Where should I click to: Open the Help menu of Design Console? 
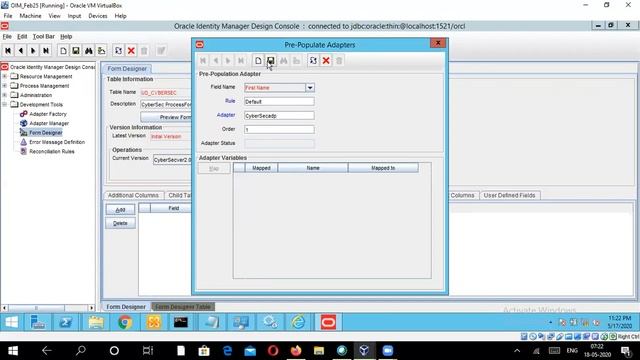pos(66,36)
